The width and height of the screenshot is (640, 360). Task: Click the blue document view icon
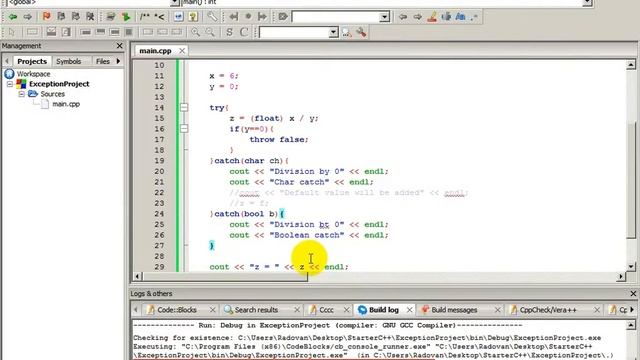(x=178, y=17)
